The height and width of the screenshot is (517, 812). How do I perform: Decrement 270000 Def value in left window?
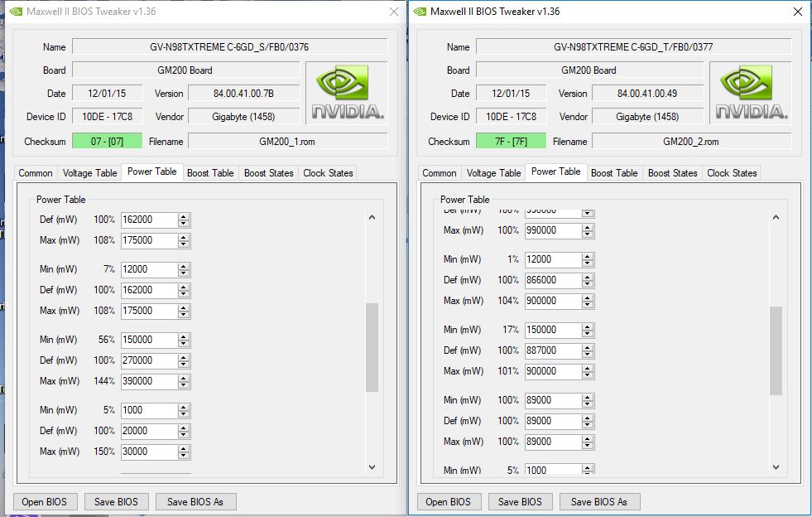pos(184,365)
